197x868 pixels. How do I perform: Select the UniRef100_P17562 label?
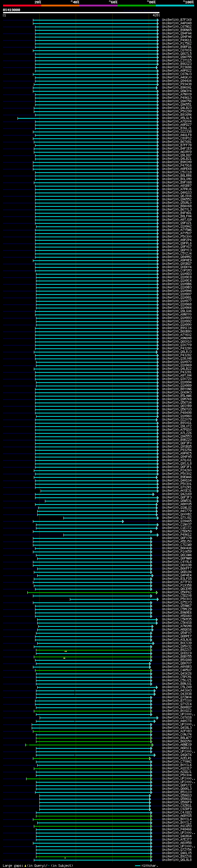(176, 43)
